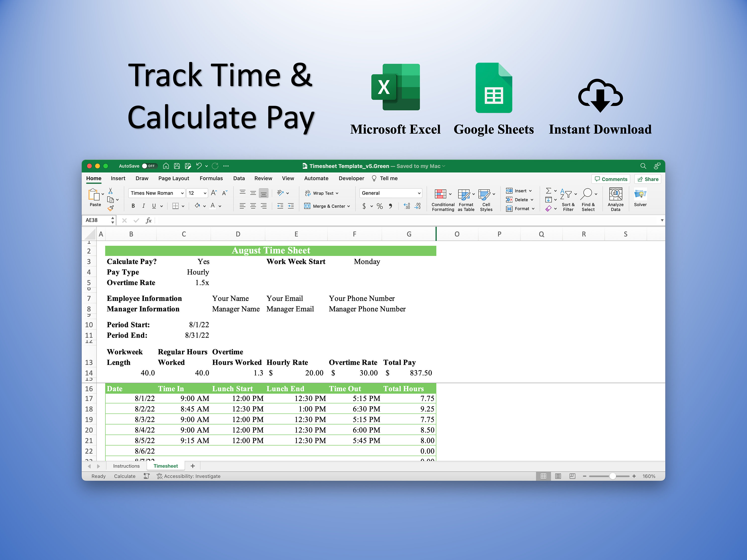Viewport: 747px width, 560px height.
Task: Apply Italic formatting
Action: pos(143,206)
